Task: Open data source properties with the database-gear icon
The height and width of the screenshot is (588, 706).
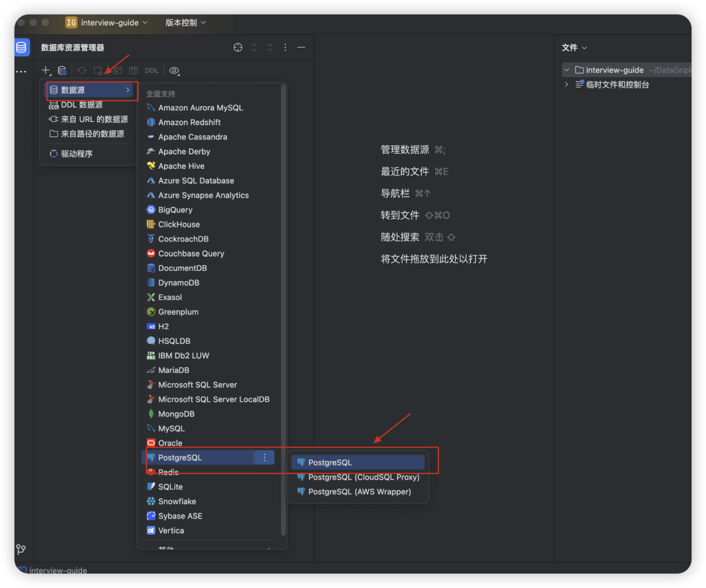Action: 61,70
